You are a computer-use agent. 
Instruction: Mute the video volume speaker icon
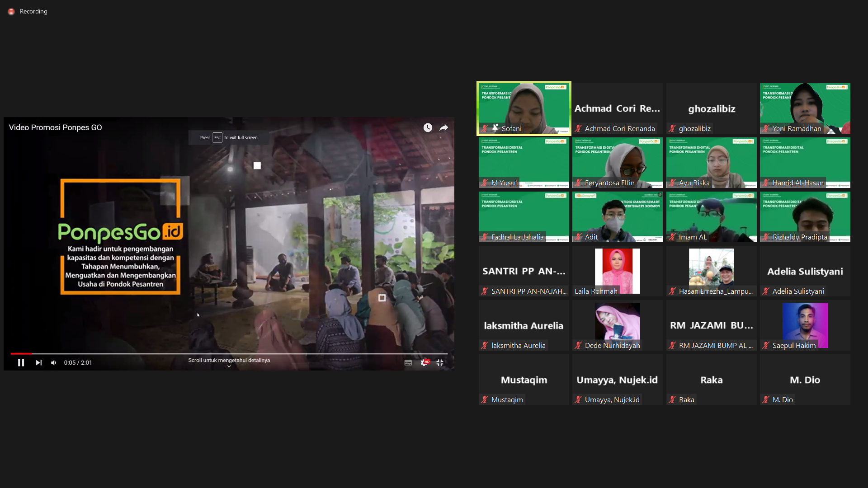pyautogui.click(x=54, y=362)
